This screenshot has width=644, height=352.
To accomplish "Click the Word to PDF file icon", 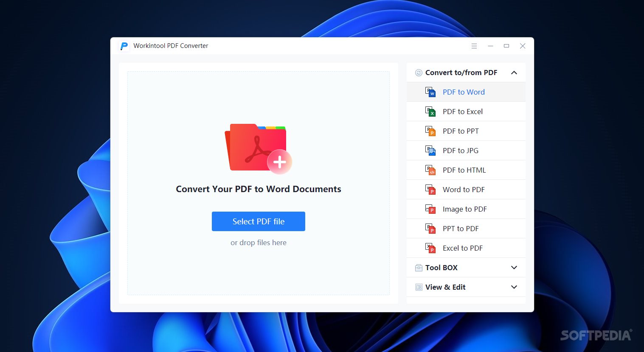I will point(430,190).
